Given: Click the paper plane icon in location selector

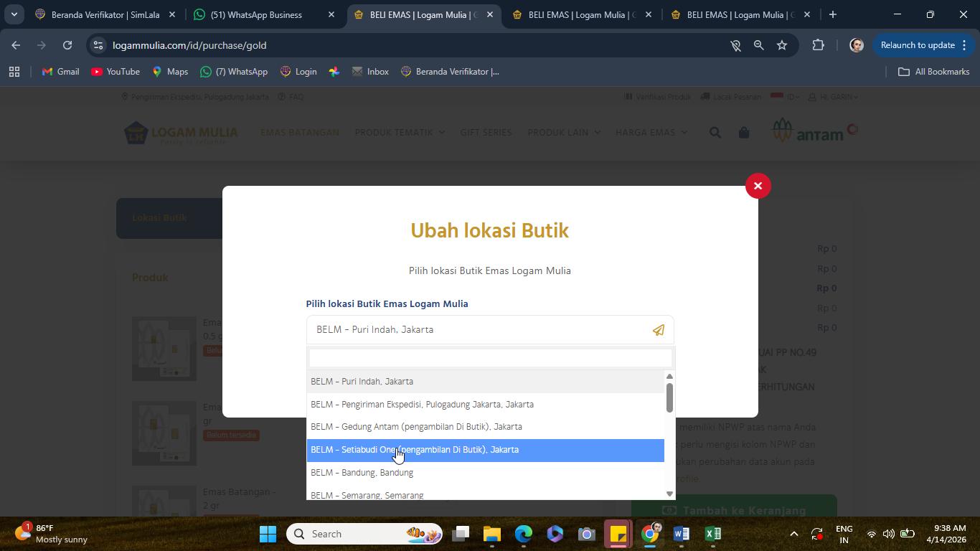Looking at the screenshot, I should click(658, 330).
